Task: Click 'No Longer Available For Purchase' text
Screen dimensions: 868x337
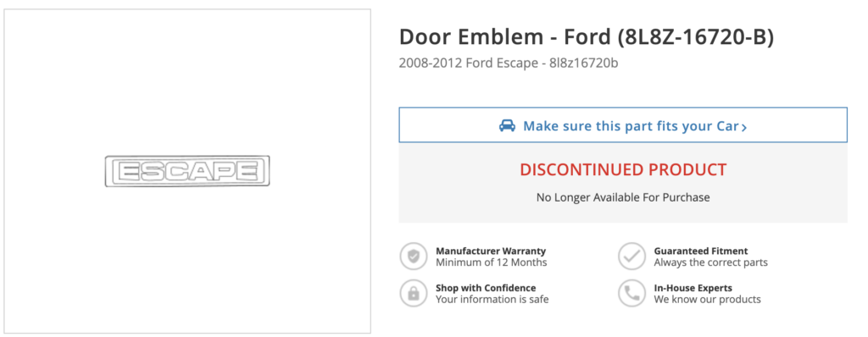Action: (623, 197)
